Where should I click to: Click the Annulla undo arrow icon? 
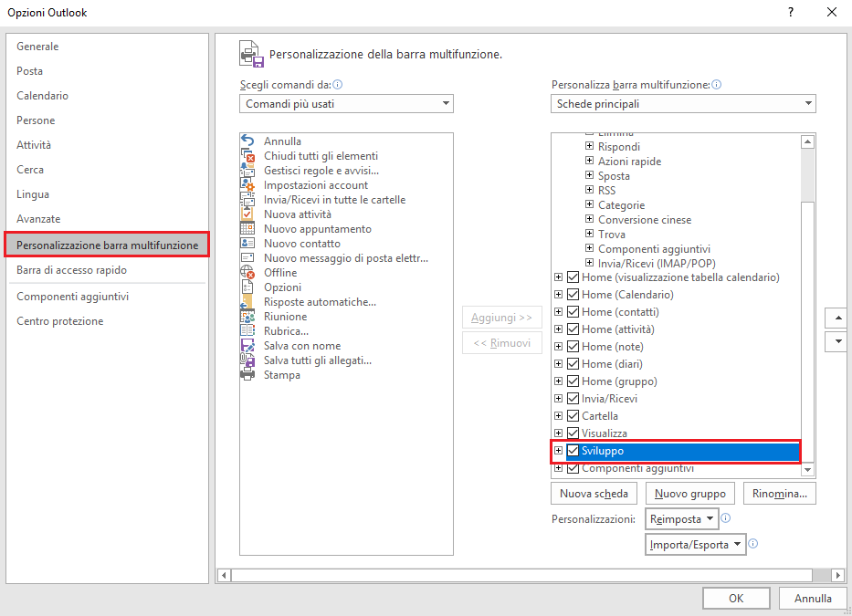(247, 141)
